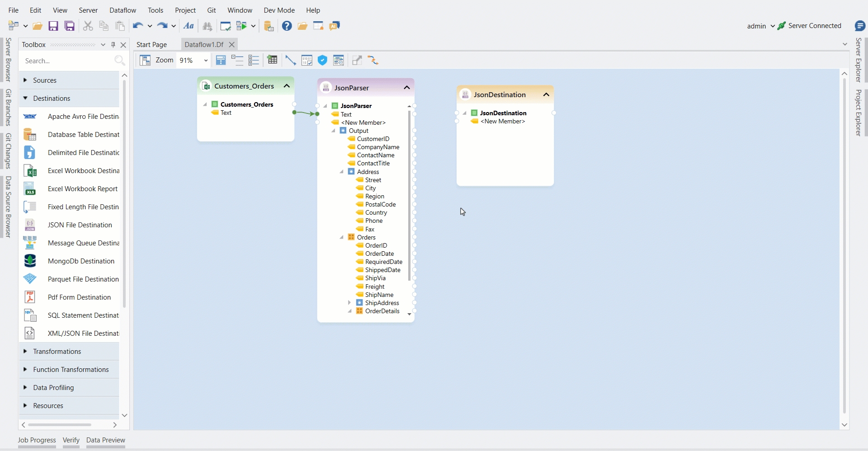Toggle the Toolbox pin auto-hide
Viewport: 868px width, 451px height.
[x=113, y=45]
